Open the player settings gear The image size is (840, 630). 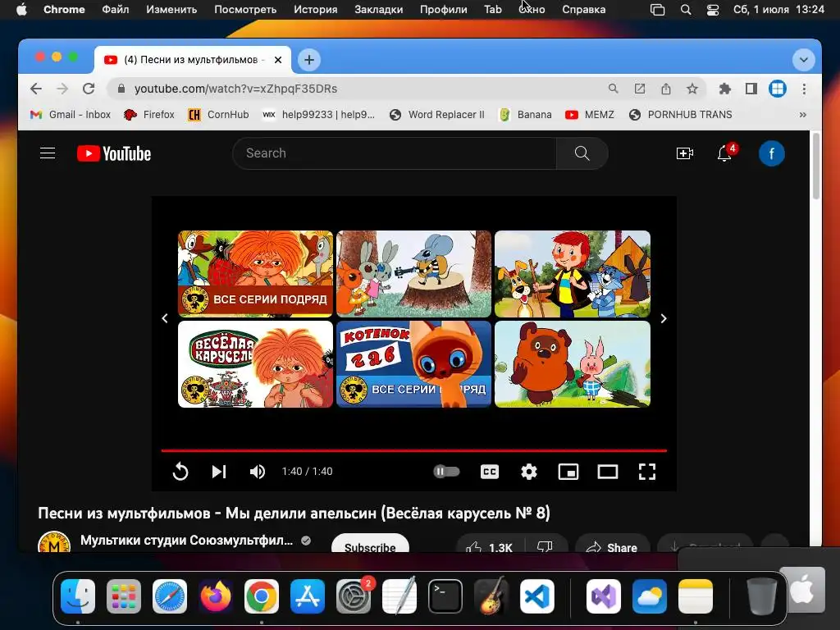click(529, 472)
